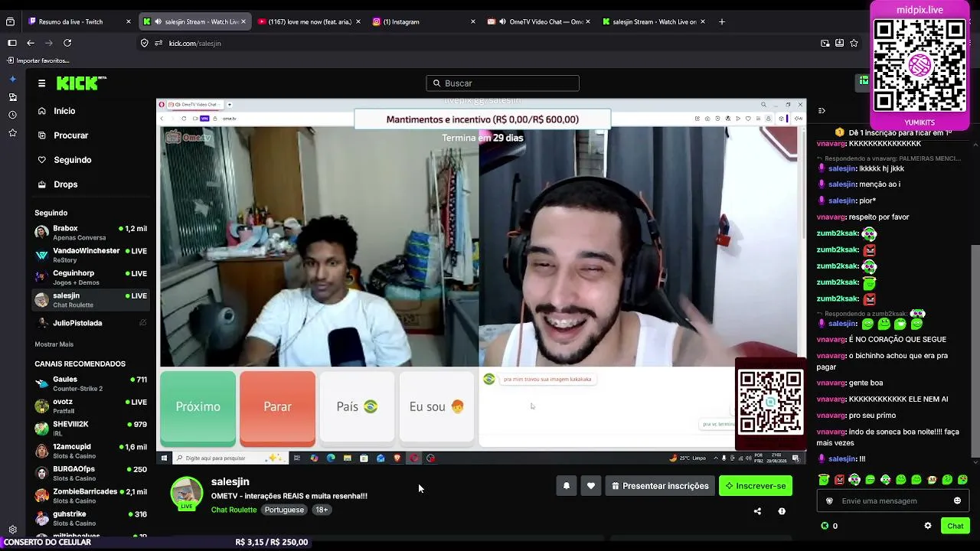Bookmark this page with star icon
Viewport: 980px width, 551px height.
click(x=854, y=43)
